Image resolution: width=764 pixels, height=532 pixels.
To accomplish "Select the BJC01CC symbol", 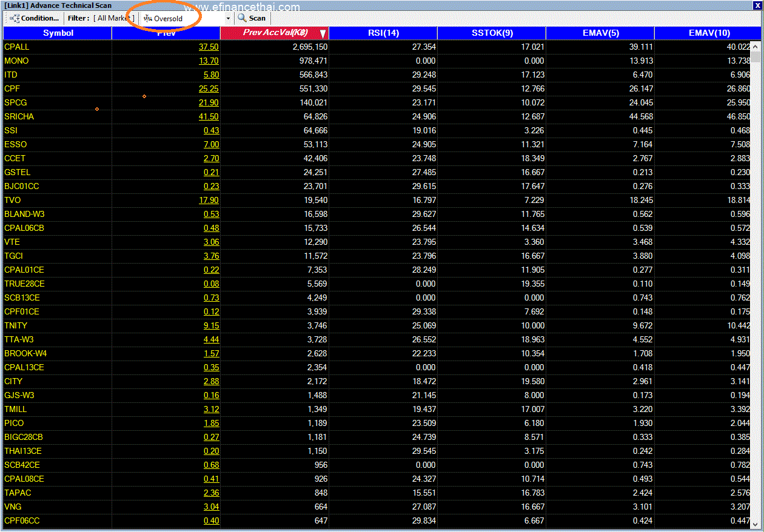I will 22,186.
